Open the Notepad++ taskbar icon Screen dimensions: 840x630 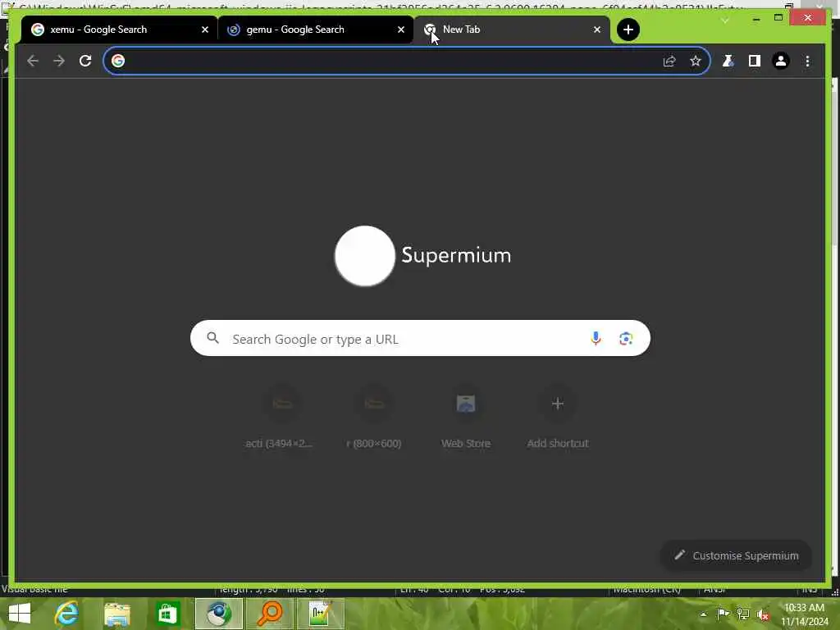tap(320, 614)
